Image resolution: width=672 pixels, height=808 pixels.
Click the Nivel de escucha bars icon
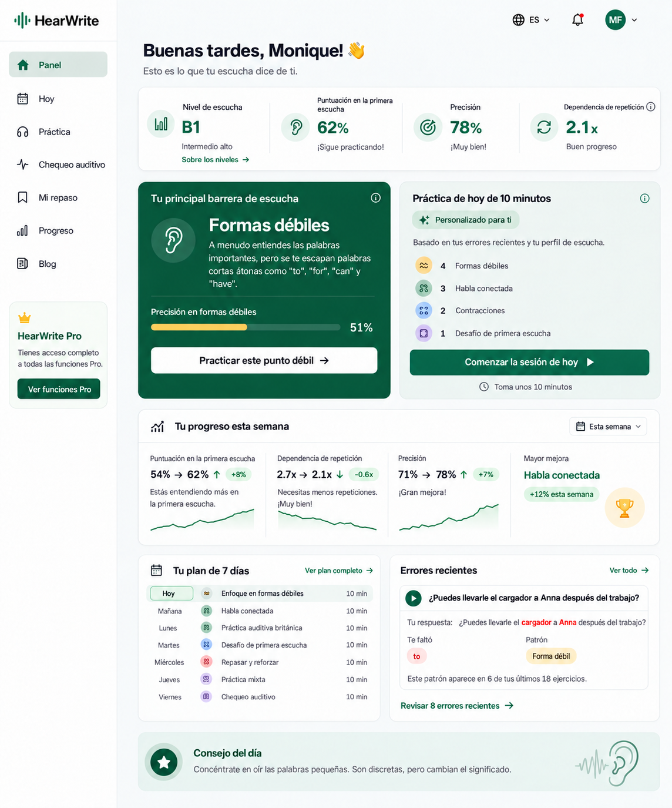click(161, 124)
